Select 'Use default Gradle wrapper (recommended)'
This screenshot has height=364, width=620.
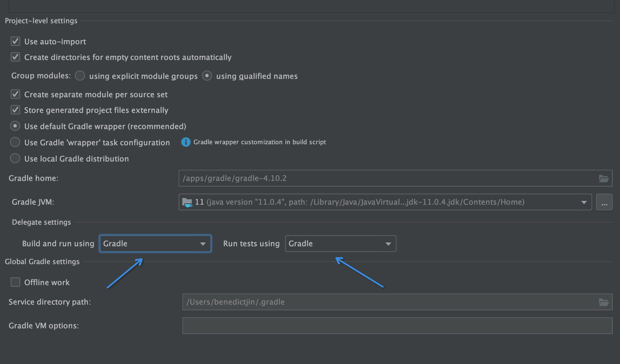coord(15,126)
